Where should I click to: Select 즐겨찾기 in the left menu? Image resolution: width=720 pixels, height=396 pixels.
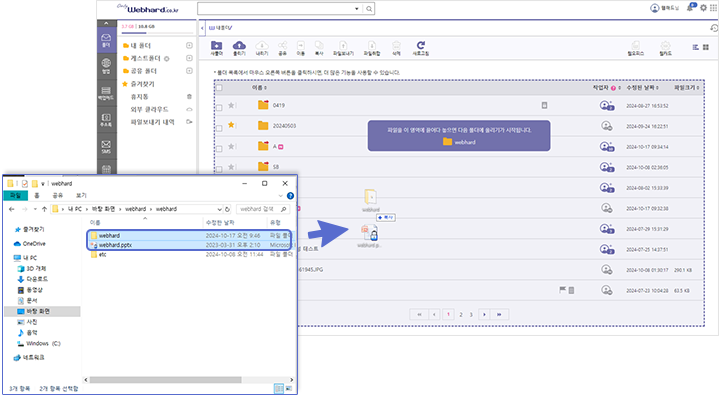click(138, 84)
